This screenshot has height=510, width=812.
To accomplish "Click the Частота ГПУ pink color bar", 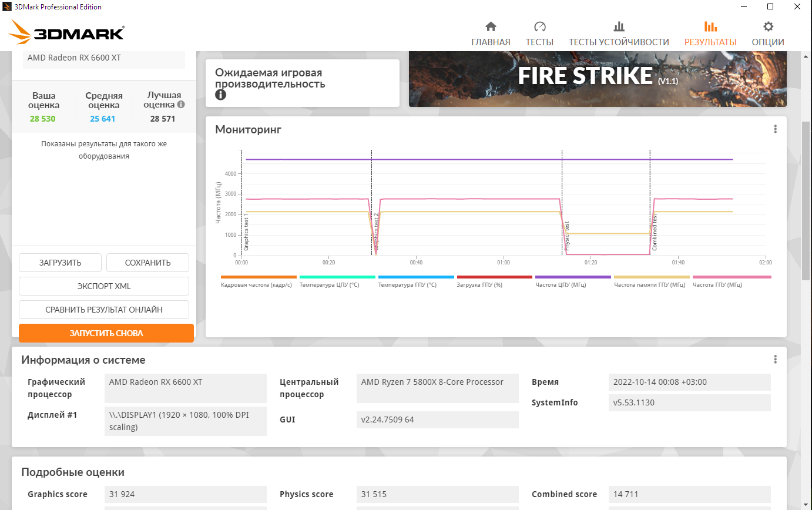I will [x=732, y=277].
